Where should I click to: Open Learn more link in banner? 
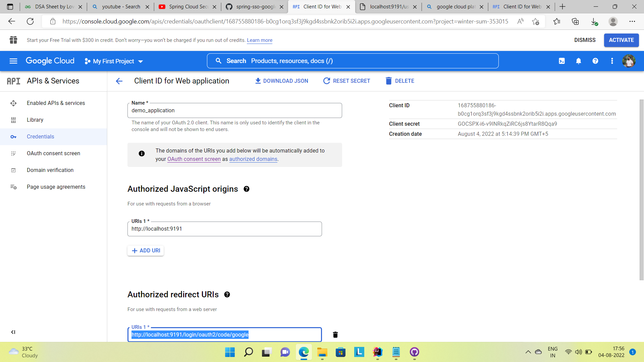[x=260, y=40]
